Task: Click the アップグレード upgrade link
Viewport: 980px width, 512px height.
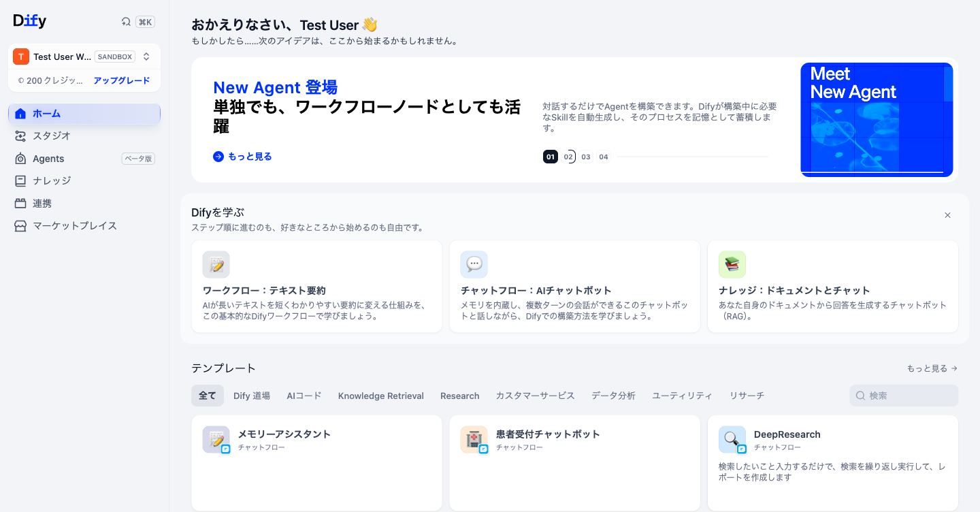Action: (122, 80)
